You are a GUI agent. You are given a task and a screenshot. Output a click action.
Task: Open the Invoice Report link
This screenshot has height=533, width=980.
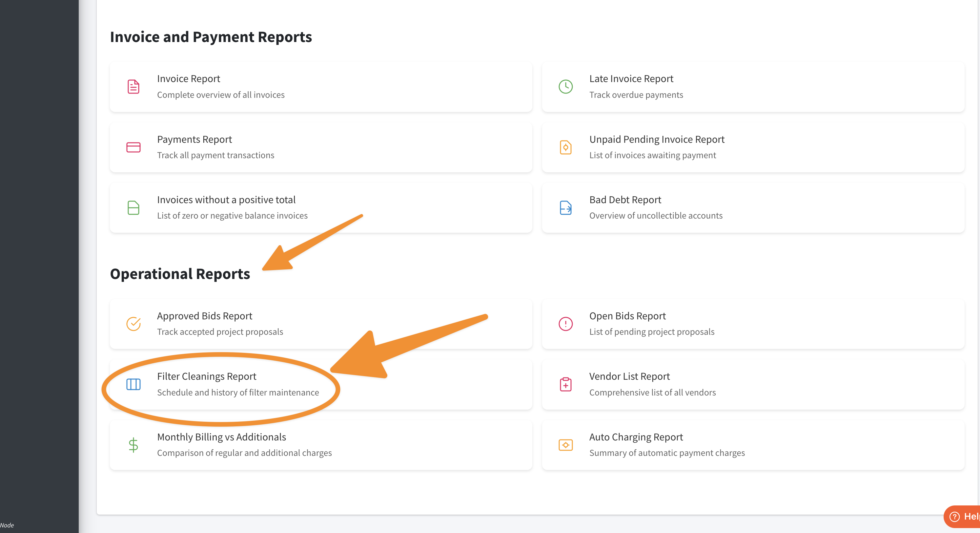click(189, 79)
